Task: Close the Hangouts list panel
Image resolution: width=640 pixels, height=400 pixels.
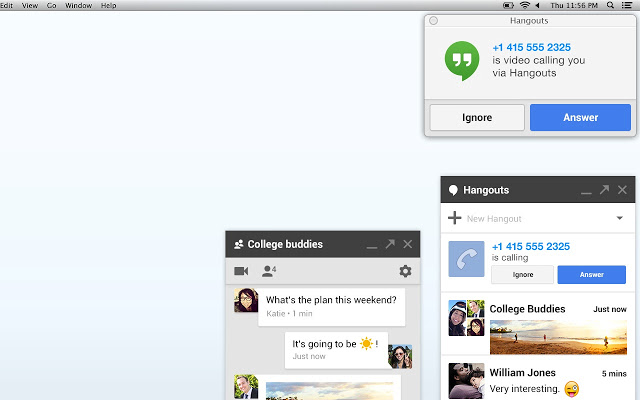Action: click(622, 190)
